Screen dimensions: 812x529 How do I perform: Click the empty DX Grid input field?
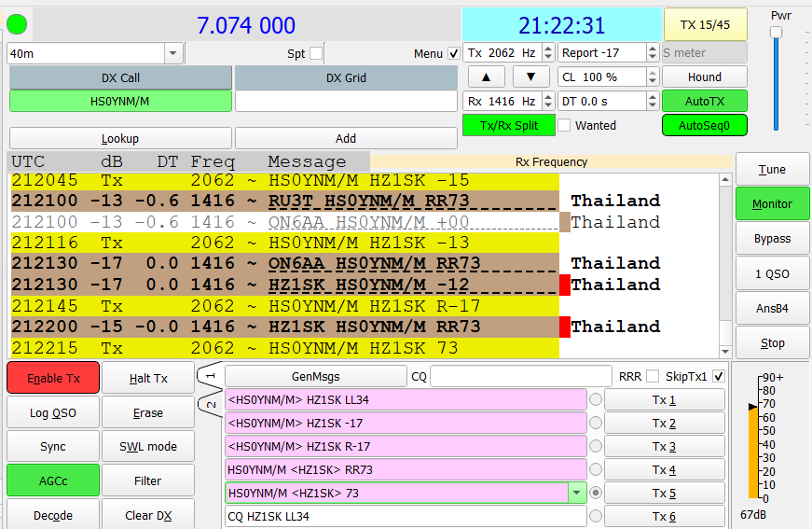point(346,101)
